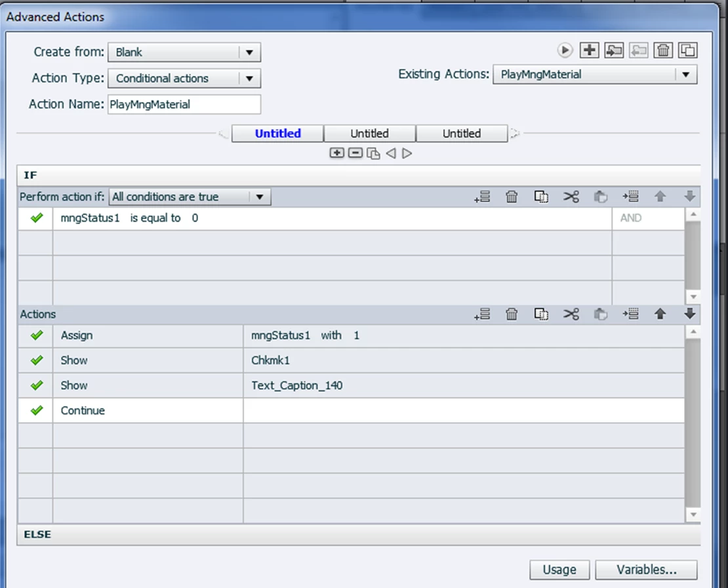The width and height of the screenshot is (728, 588).
Task: Switch to the second Untitled decision tab
Action: (369, 133)
